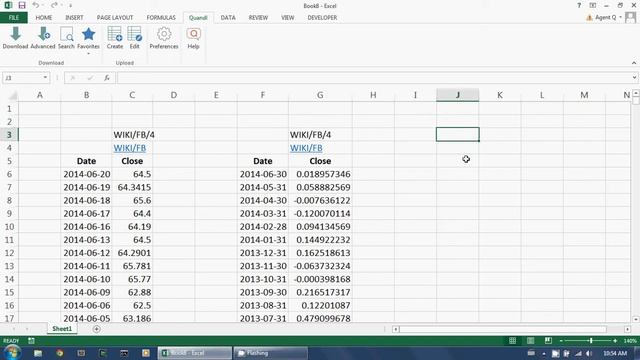Click the Undo arrow
Viewport: 640px width, 360px height.
click(36, 5)
